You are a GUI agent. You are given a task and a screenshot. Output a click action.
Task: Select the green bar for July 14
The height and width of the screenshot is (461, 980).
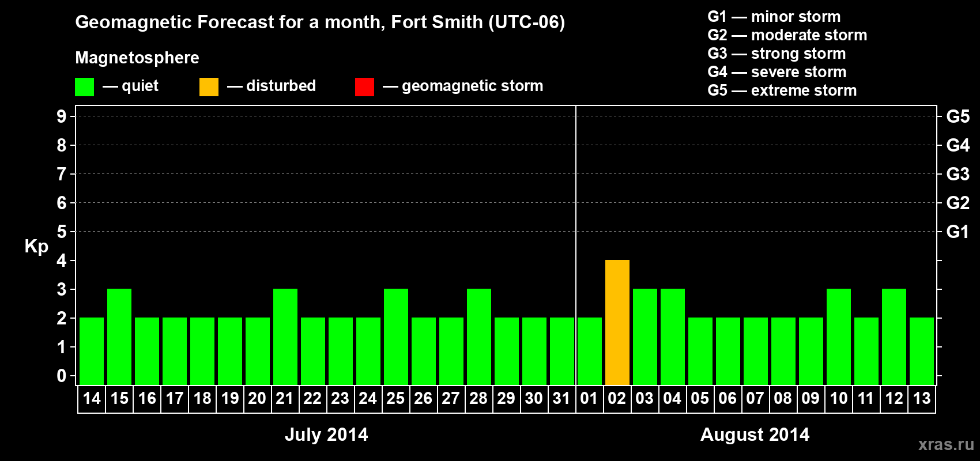(92, 351)
